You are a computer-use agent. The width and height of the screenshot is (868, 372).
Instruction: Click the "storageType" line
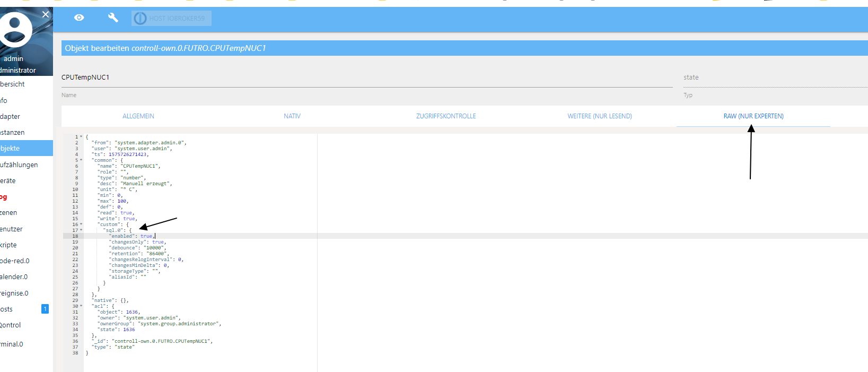click(x=135, y=271)
